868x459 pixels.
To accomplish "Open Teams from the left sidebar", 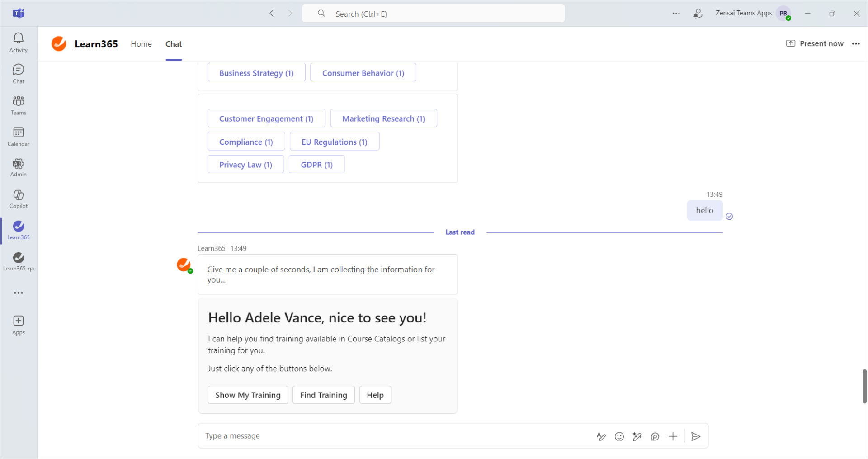I will tap(19, 105).
